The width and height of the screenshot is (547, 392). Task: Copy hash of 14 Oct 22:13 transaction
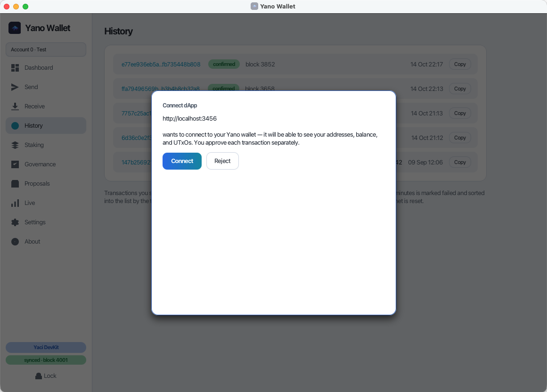point(460,89)
